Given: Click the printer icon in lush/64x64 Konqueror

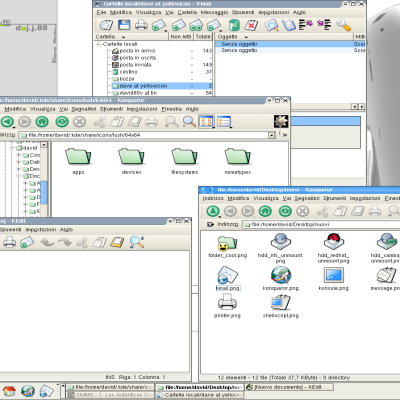Looking at the screenshot, I should pyautogui.click(x=151, y=122).
